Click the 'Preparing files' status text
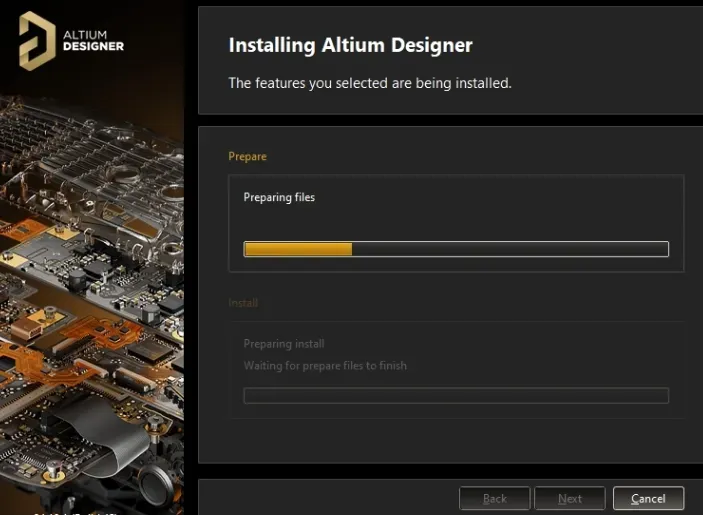Viewport: 703px width, 515px height. (x=279, y=197)
